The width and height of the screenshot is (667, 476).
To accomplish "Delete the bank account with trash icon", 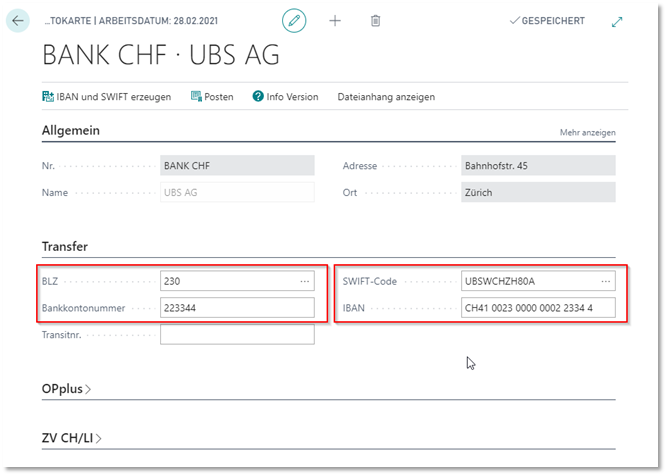I will [x=375, y=20].
